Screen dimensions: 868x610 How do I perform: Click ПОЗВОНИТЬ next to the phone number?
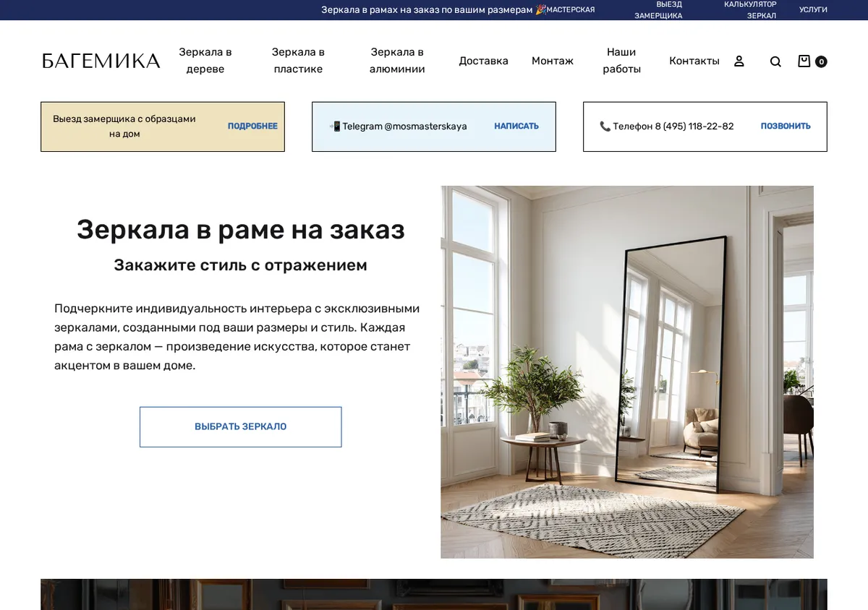(786, 126)
